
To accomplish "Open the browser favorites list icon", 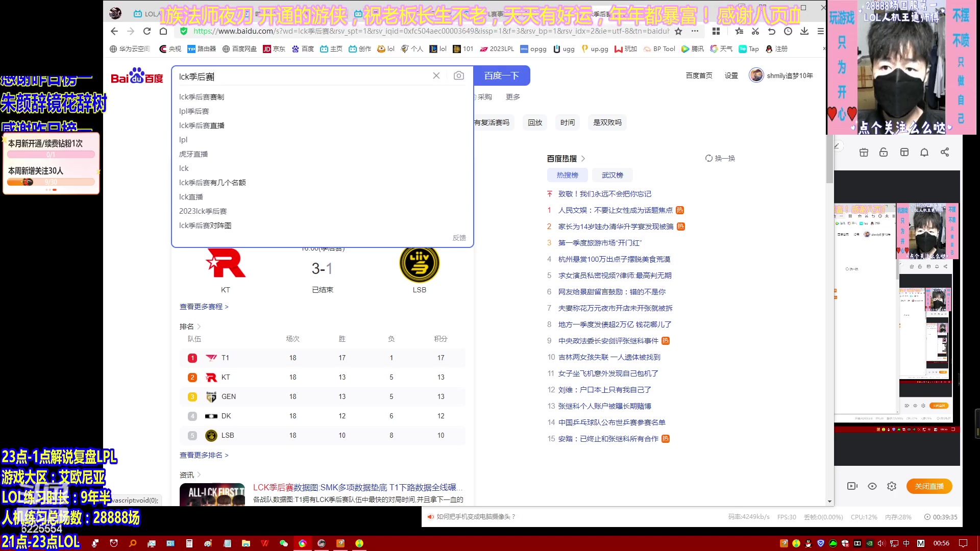I will click(739, 31).
